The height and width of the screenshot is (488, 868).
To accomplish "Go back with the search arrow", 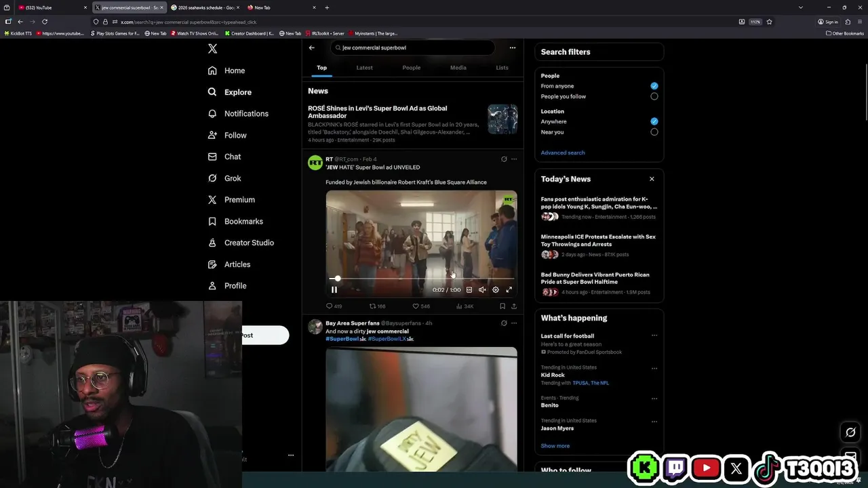I will point(311,48).
